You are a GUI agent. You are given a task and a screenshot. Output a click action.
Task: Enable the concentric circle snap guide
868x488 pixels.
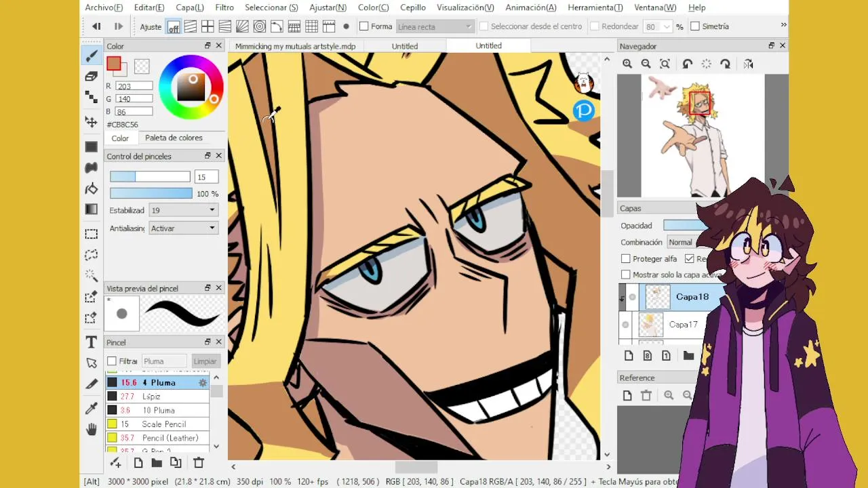[x=259, y=27]
